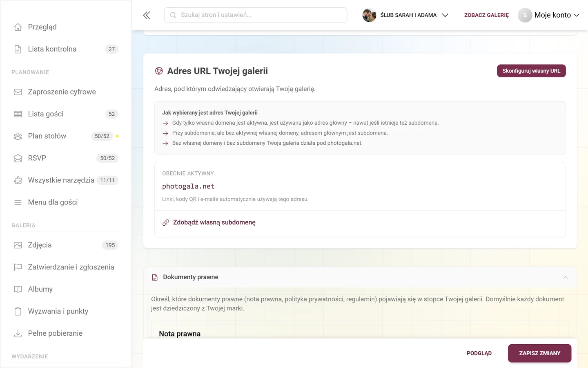The width and height of the screenshot is (588, 368).
Task: Open Zaproszenie cyfrowe envelope icon
Action: pyautogui.click(x=18, y=92)
